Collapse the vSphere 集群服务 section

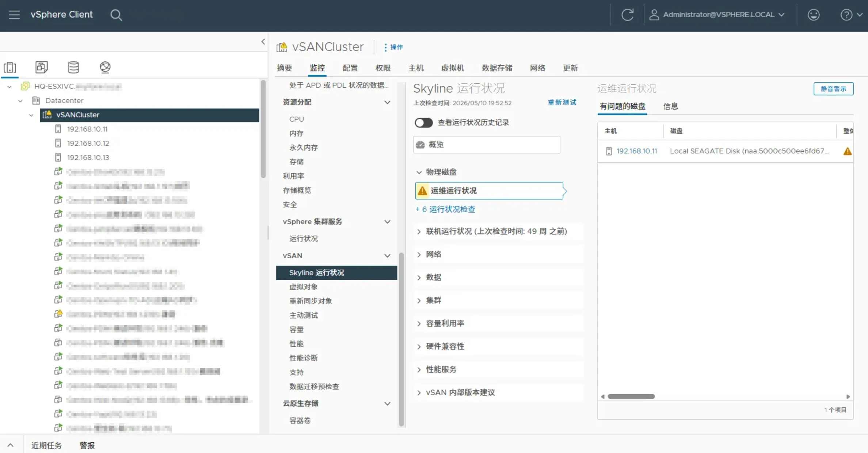(x=387, y=222)
